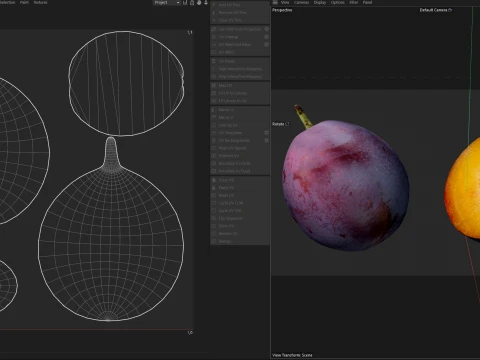The height and width of the screenshot is (360, 480).
Task: Run the UV Straighten command
Action: pos(237,133)
